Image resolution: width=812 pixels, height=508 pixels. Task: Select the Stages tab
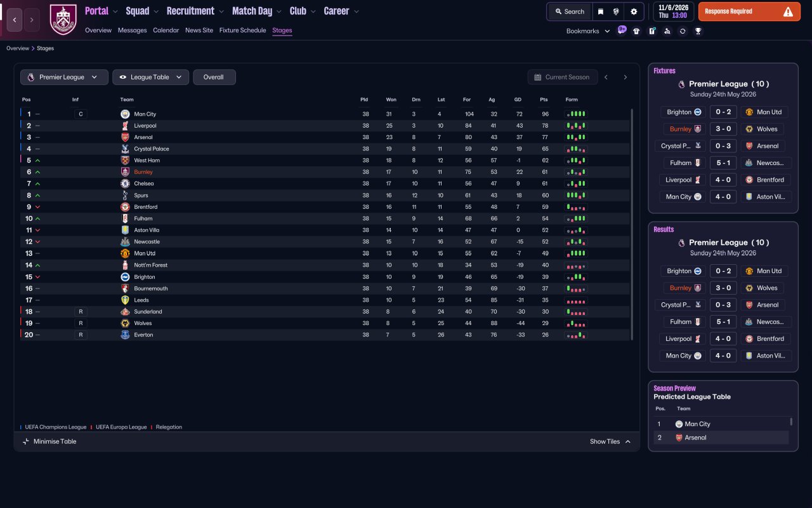pyautogui.click(x=282, y=30)
